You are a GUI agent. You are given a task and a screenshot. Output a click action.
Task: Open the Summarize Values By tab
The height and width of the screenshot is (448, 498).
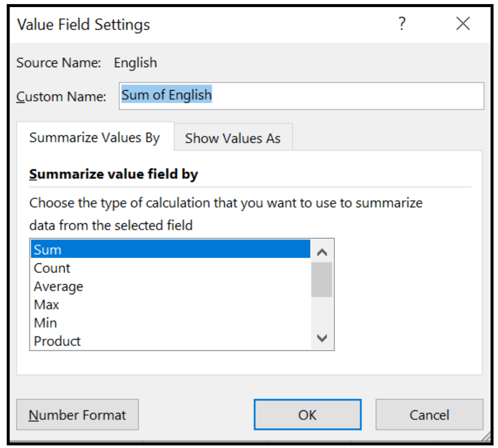coord(95,137)
